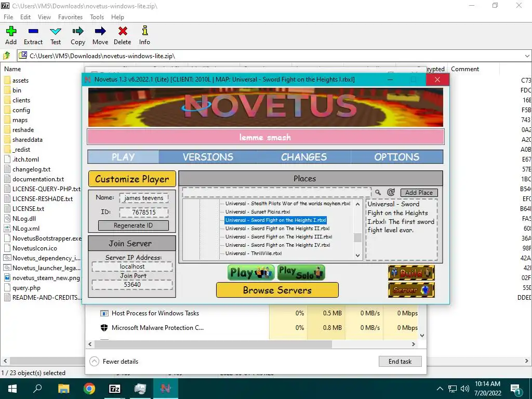Click the search magnifier icon in Places

click(378, 192)
